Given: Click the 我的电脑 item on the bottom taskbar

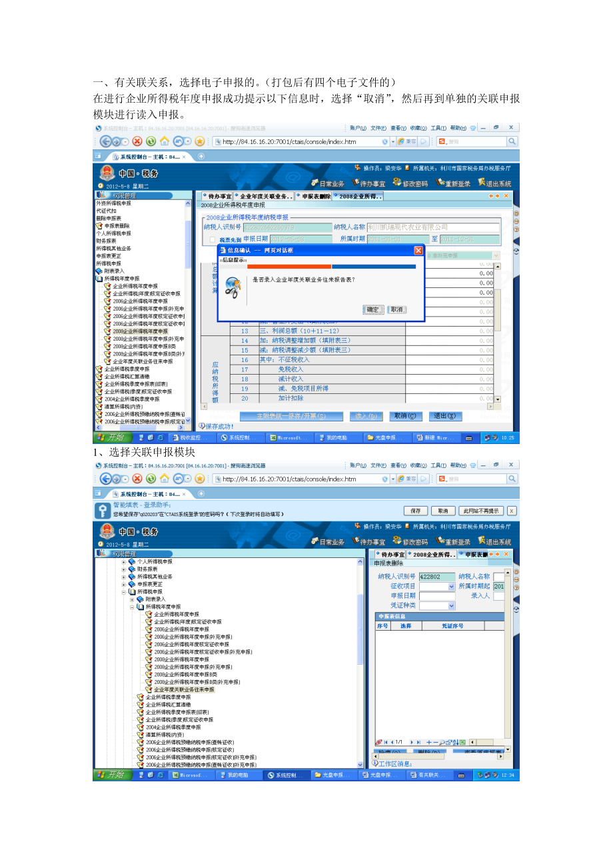Looking at the screenshot, I should point(238,775).
